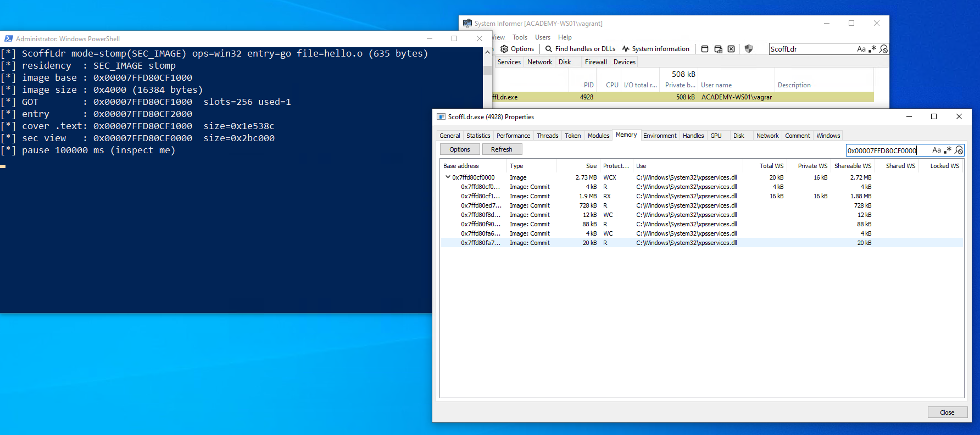Select the 0x7ffd80f8d... WC memory row

click(701, 215)
